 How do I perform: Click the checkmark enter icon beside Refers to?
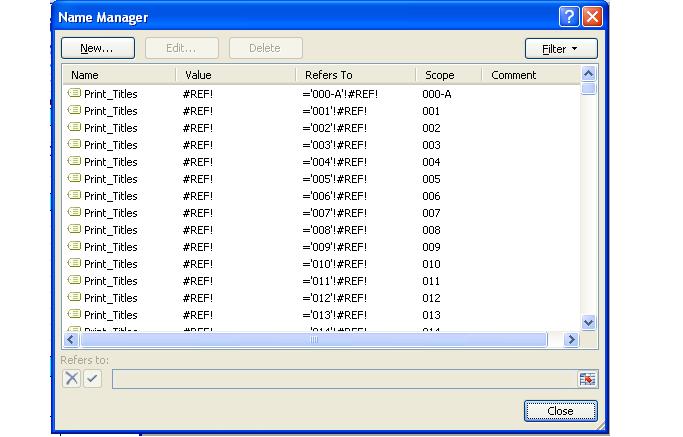point(92,379)
